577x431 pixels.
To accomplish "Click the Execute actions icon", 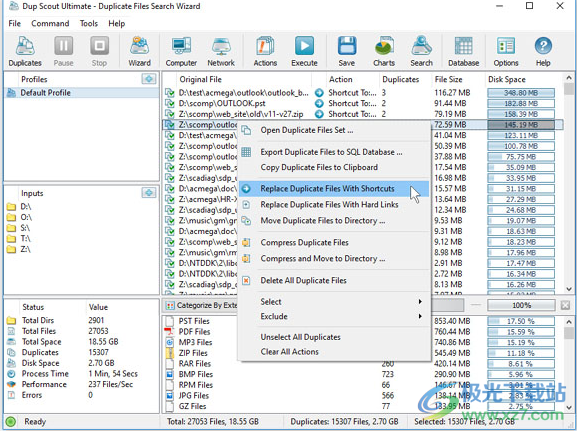I will (304, 52).
